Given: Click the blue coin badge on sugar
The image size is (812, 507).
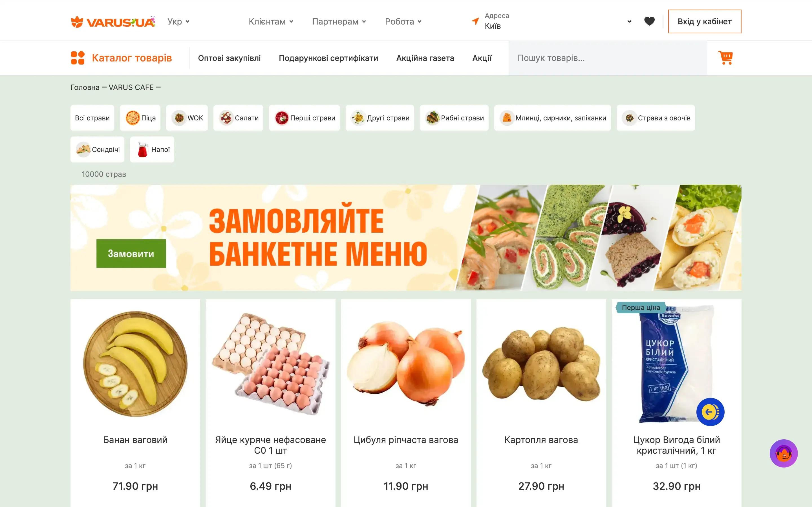Looking at the screenshot, I should tap(710, 412).
